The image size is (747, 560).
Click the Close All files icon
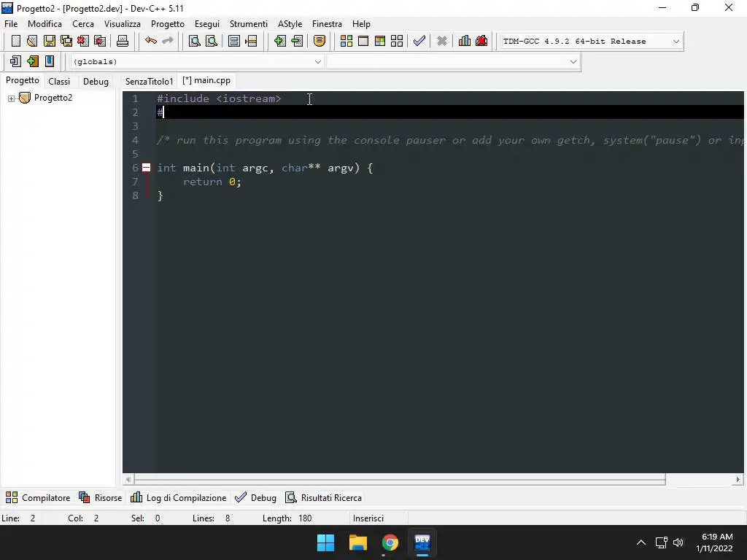(100, 41)
